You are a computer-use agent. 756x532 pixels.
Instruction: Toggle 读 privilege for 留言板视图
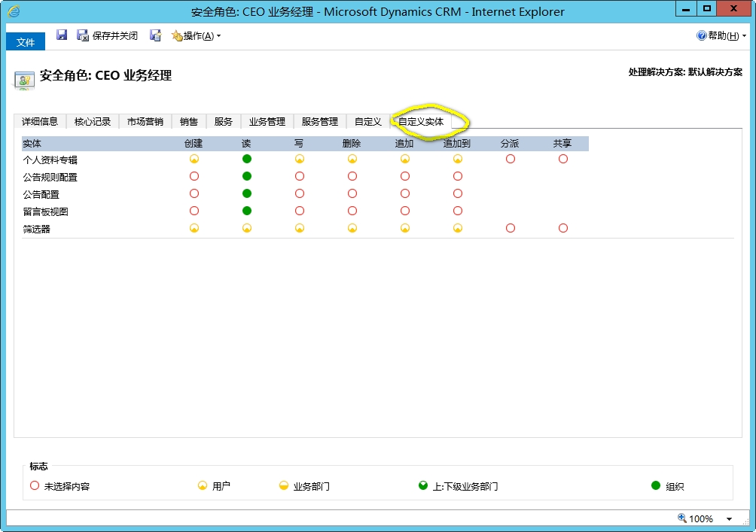tap(247, 211)
